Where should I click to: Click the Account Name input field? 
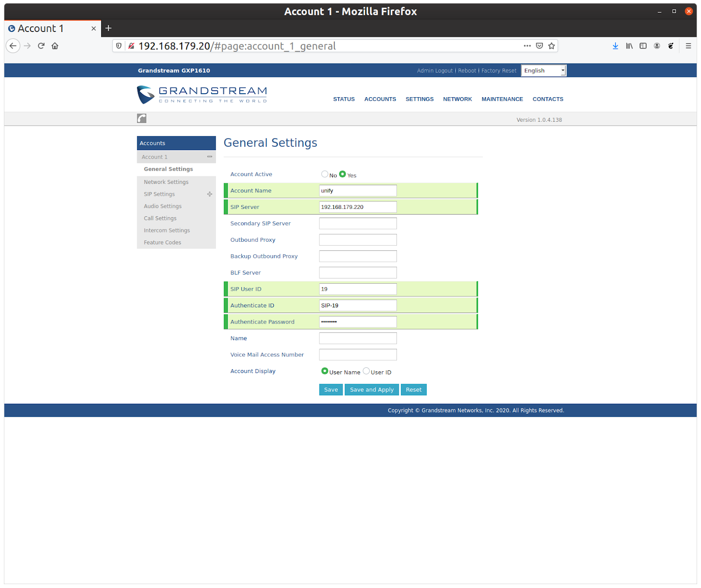[358, 190]
